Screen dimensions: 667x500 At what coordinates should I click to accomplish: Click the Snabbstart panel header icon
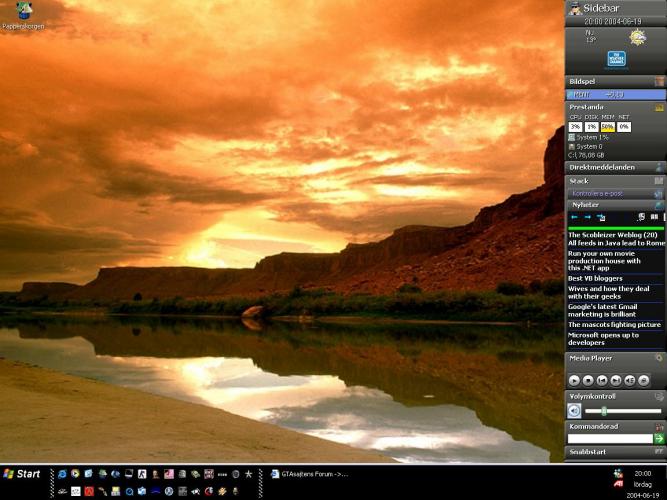pos(659,451)
